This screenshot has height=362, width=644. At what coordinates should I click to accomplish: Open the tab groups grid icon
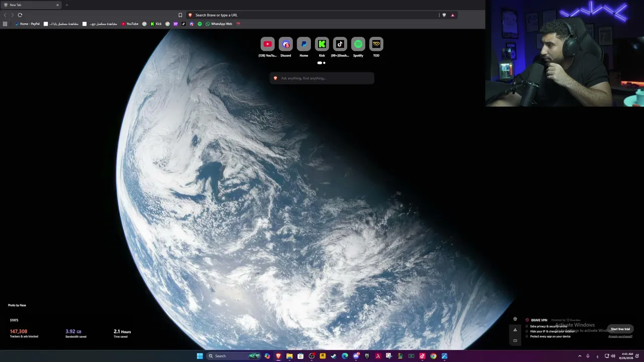(x=5, y=24)
